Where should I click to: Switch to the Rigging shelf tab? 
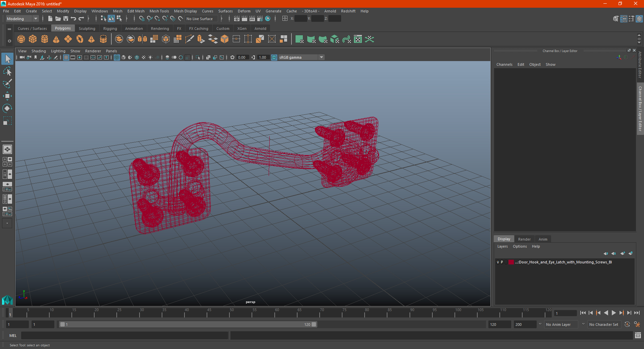point(110,29)
